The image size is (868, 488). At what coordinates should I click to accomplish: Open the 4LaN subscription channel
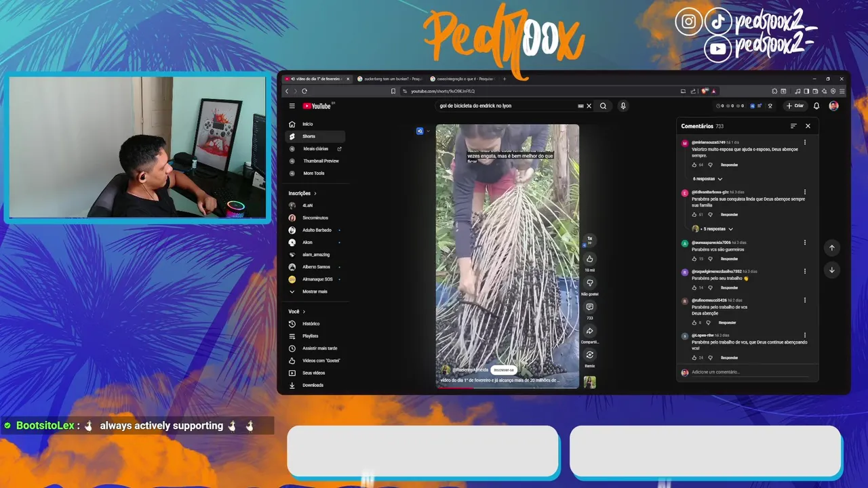point(315,205)
